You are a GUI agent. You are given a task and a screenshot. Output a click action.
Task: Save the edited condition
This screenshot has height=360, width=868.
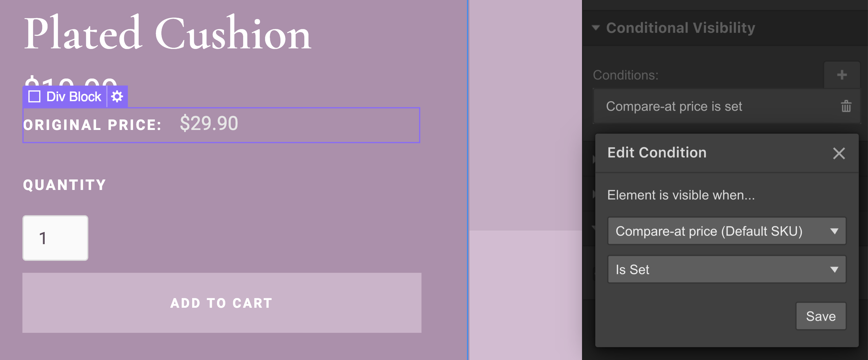pyautogui.click(x=821, y=316)
